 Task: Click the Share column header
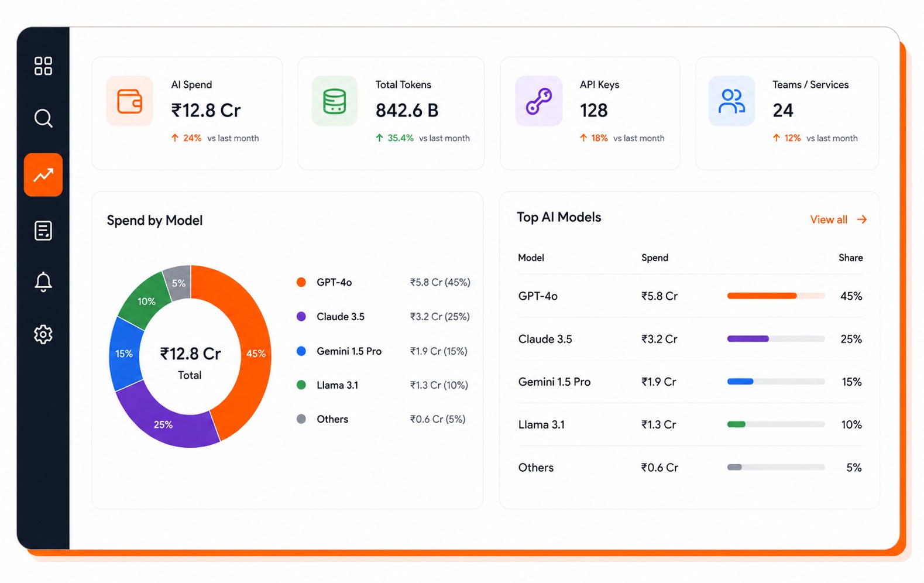pyautogui.click(x=850, y=258)
